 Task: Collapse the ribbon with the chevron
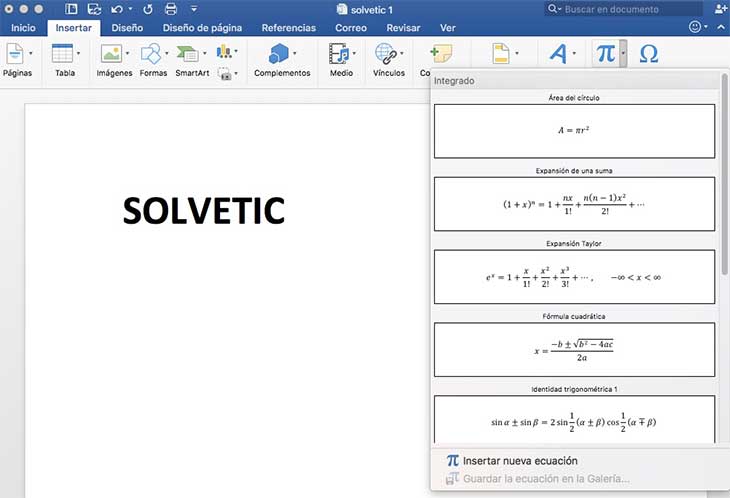[721, 27]
